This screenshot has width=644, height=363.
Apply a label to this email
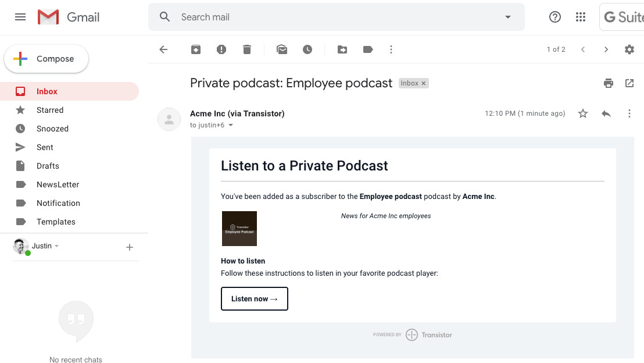tap(367, 49)
